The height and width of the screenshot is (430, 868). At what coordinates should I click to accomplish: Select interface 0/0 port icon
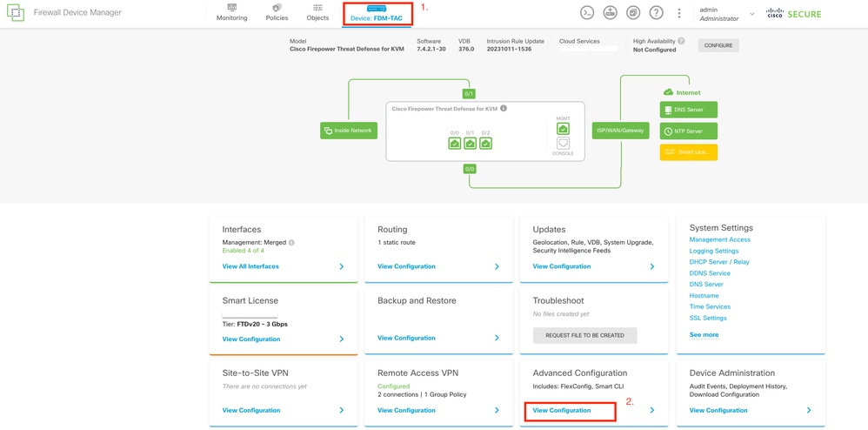click(x=455, y=144)
